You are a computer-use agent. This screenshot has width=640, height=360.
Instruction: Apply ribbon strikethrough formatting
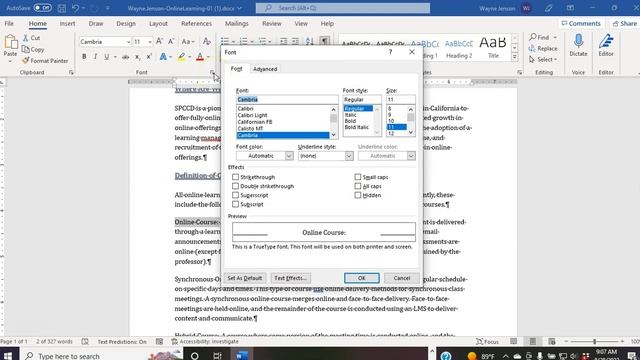click(x=126, y=57)
